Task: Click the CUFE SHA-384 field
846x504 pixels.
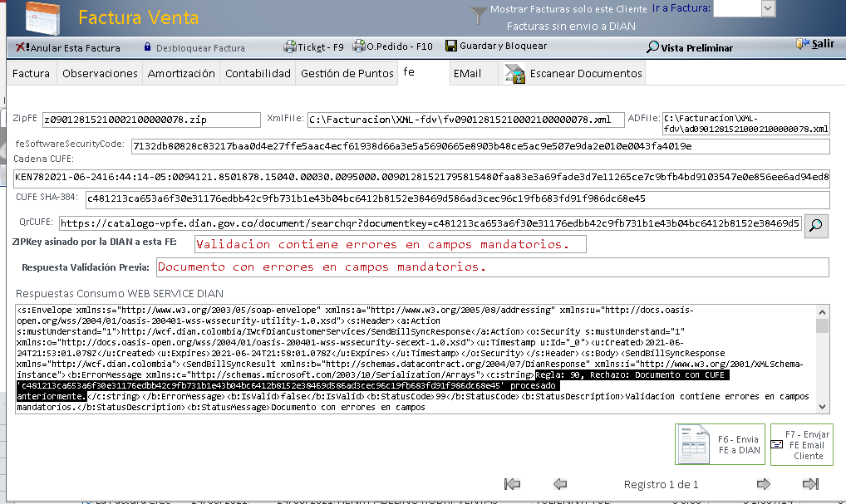Action: (458, 199)
